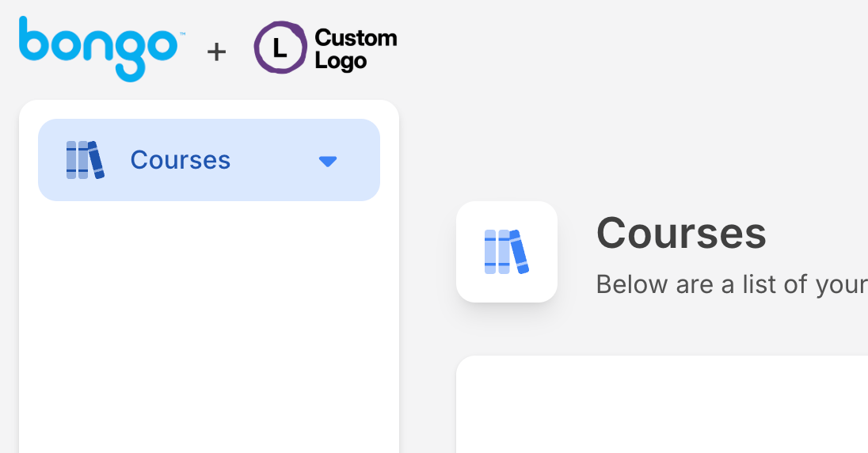Click the 'Below are a list' subtitle
The image size is (868, 453).
(x=732, y=284)
